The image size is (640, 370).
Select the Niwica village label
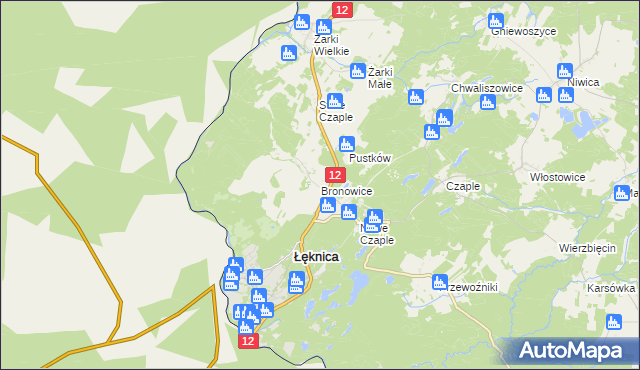click(583, 82)
